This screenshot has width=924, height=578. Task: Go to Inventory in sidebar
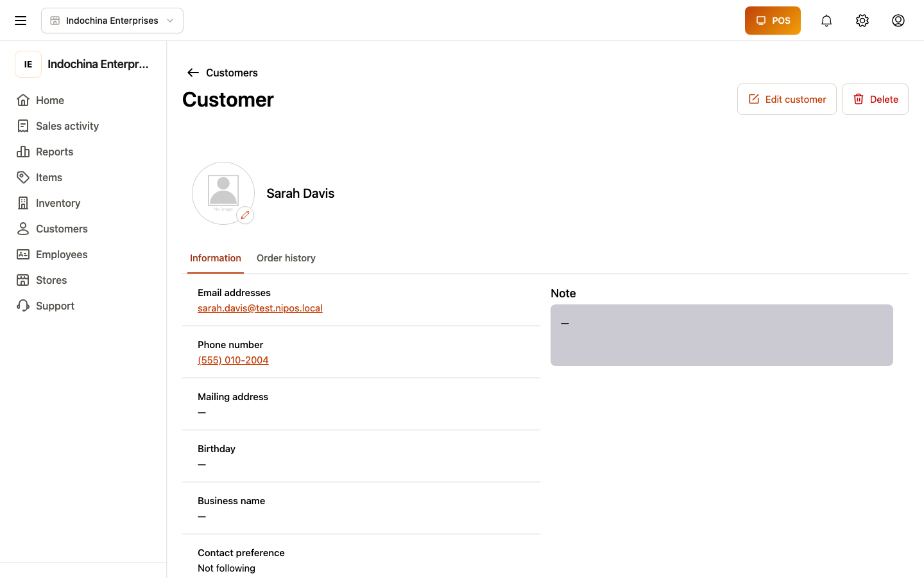click(x=58, y=203)
